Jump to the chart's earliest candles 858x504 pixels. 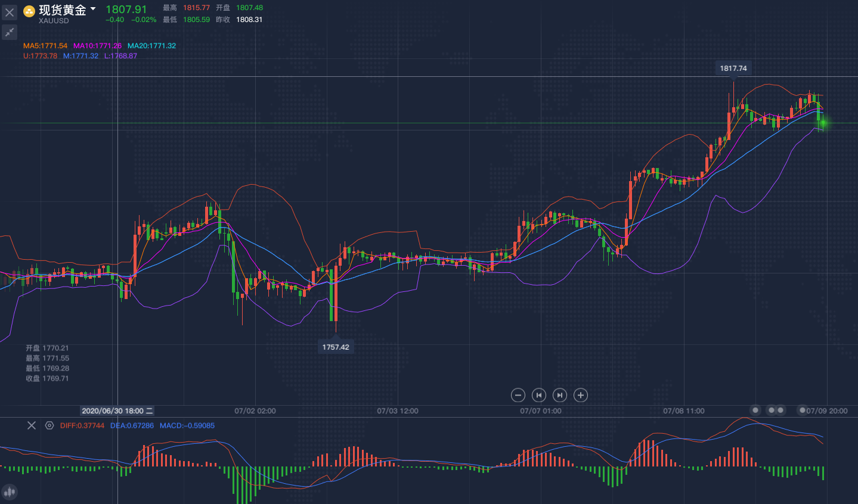539,395
